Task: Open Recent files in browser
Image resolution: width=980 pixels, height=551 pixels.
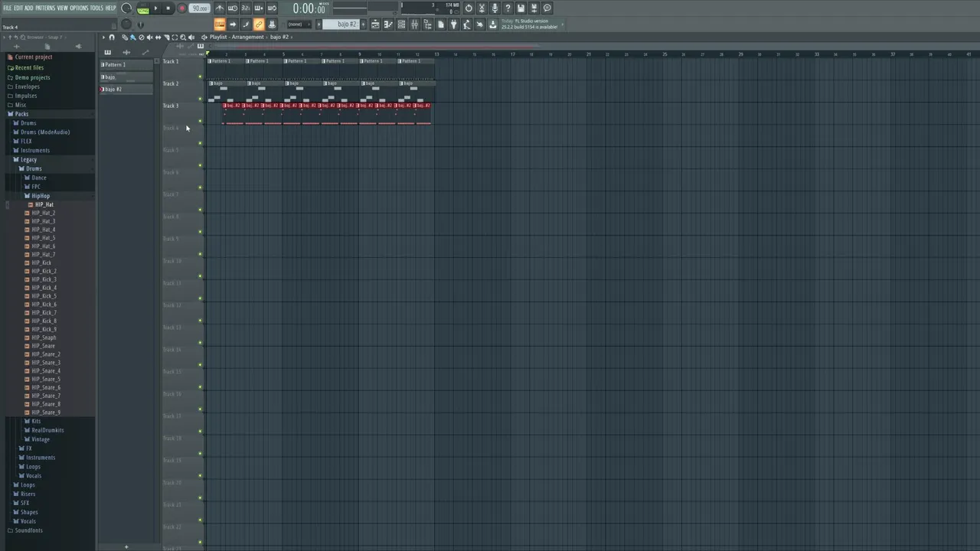Action: (29, 67)
